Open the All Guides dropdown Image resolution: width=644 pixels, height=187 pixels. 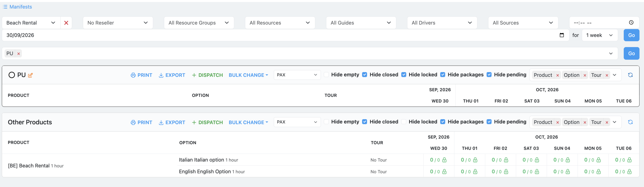pos(361,23)
